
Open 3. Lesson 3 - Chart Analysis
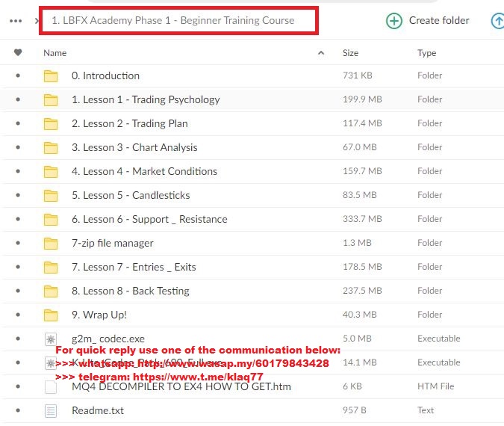(x=134, y=148)
